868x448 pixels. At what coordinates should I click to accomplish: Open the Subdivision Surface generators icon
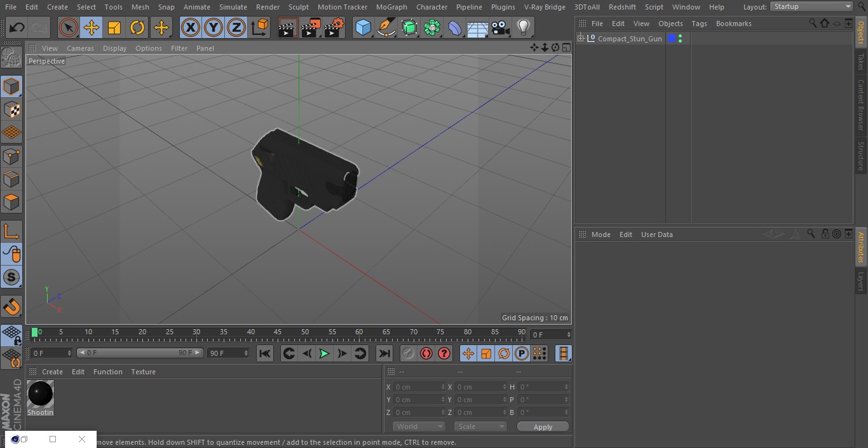pos(409,28)
